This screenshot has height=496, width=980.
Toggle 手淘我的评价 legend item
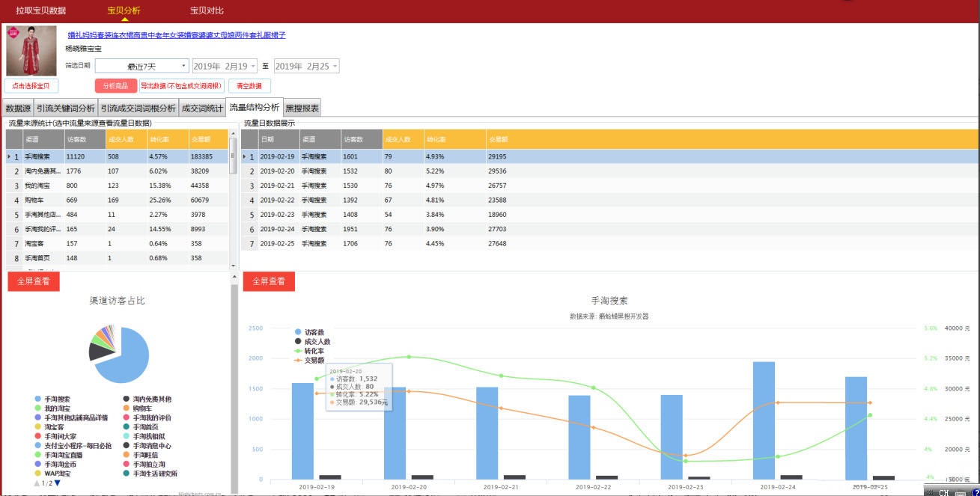point(147,417)
